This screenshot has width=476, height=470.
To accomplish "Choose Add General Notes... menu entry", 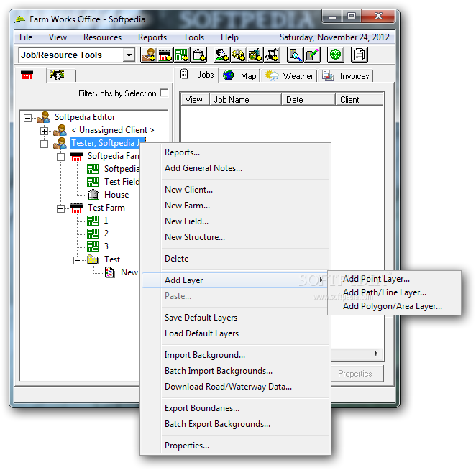I will [x=236, y=168].
